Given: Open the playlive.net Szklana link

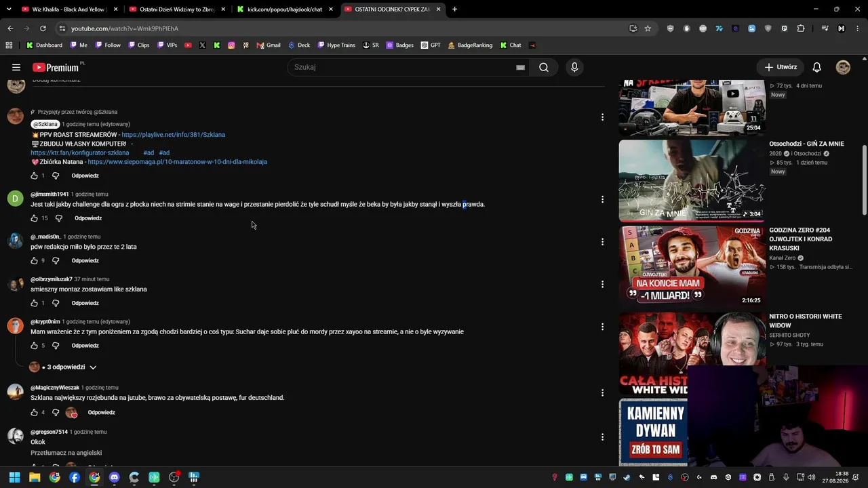Looking at the screenshot, I should (x=173, y=135).
